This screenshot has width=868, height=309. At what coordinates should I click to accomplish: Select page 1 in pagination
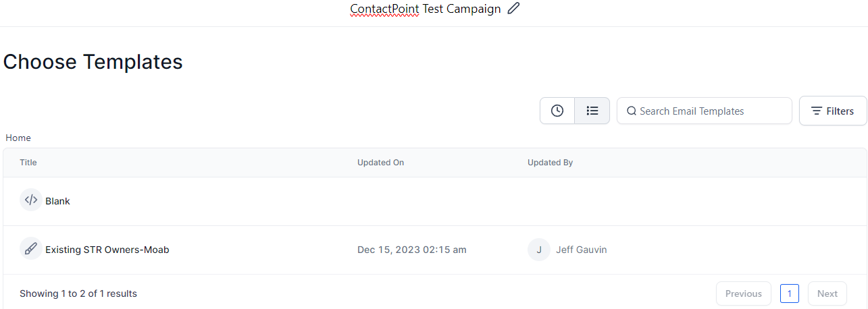[790, 293]
